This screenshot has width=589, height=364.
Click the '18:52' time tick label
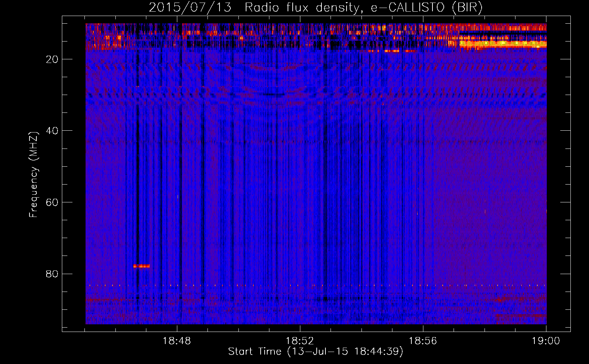300,341
